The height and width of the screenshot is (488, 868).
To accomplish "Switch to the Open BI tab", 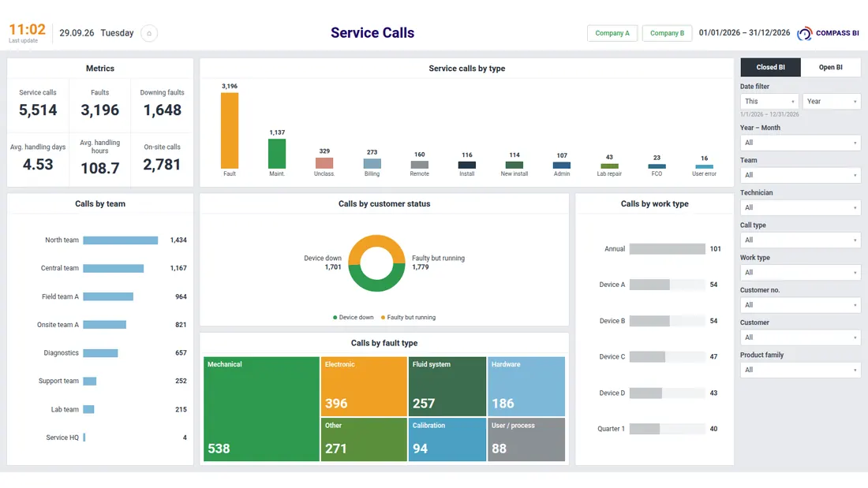I will [x=830, y=67].
